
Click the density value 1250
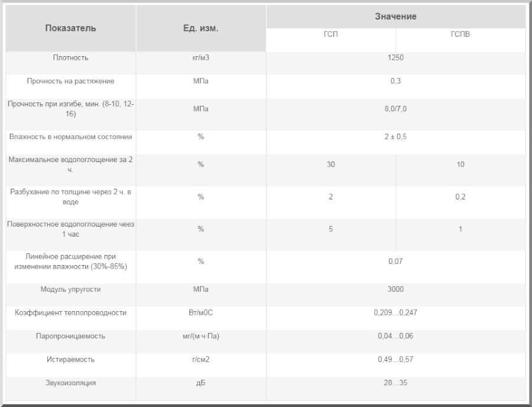click(x=395, y=57)
